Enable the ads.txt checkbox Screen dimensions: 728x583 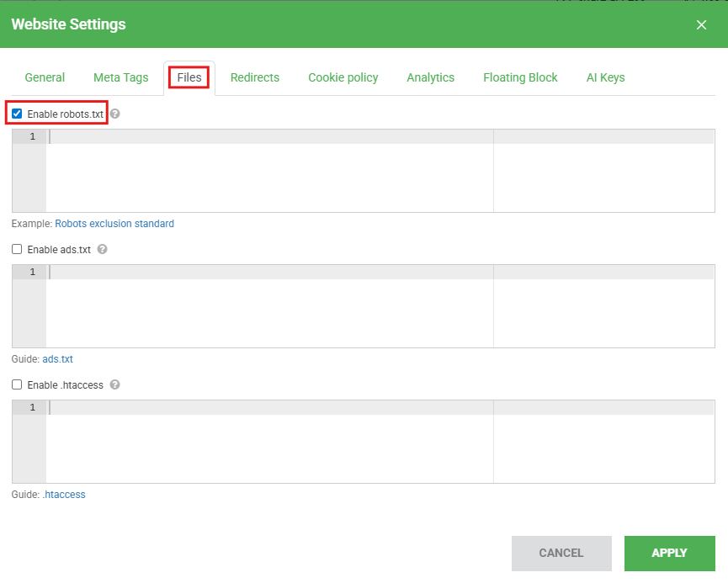point(17,249)
